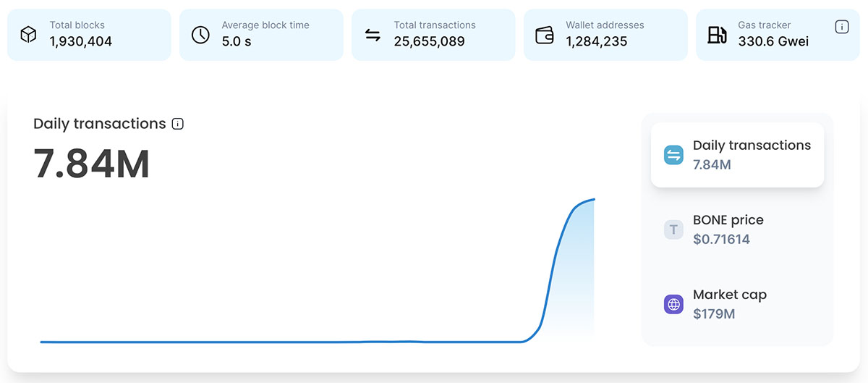
Task: Click the blue Daily transactions swap icon
Action: (673, 155)
